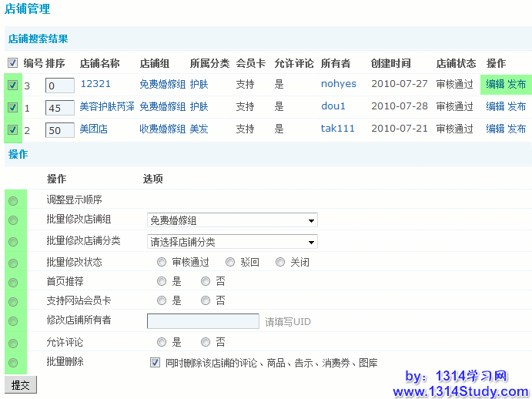Screen dimensions: 532x399
Task: Select 关闭 status radio option
Action: (x=280, y=262)
